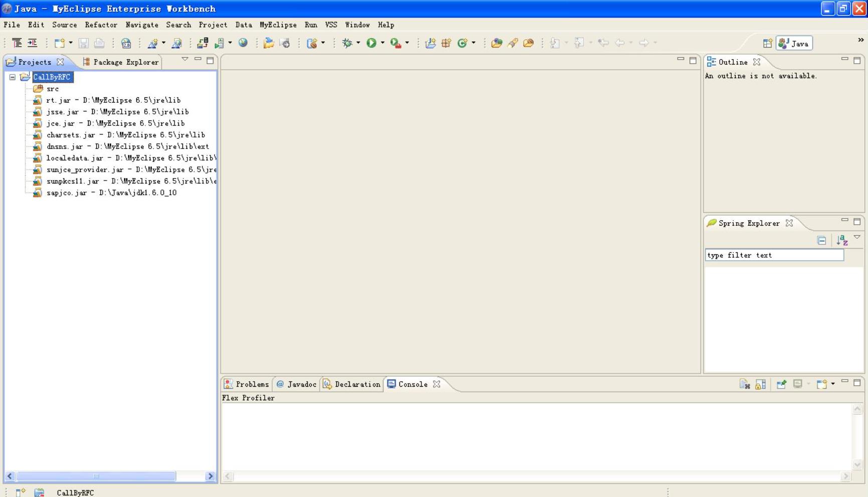Click the Search flashlight toolbar icon
This screenshot has height=497, width=868.
[x=513, y=43]
